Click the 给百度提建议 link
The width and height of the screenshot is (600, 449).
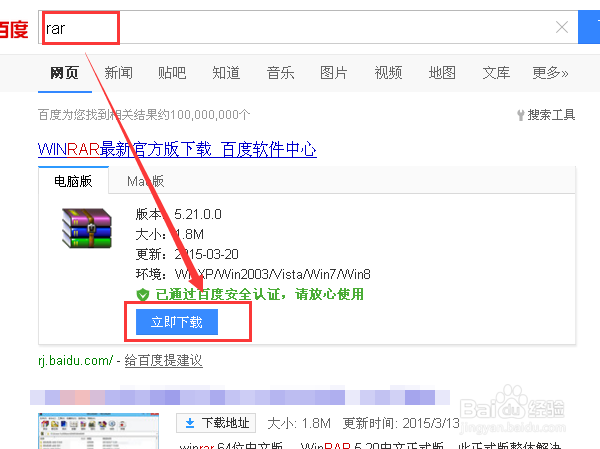pyautogui.click(x=163, y=361)
